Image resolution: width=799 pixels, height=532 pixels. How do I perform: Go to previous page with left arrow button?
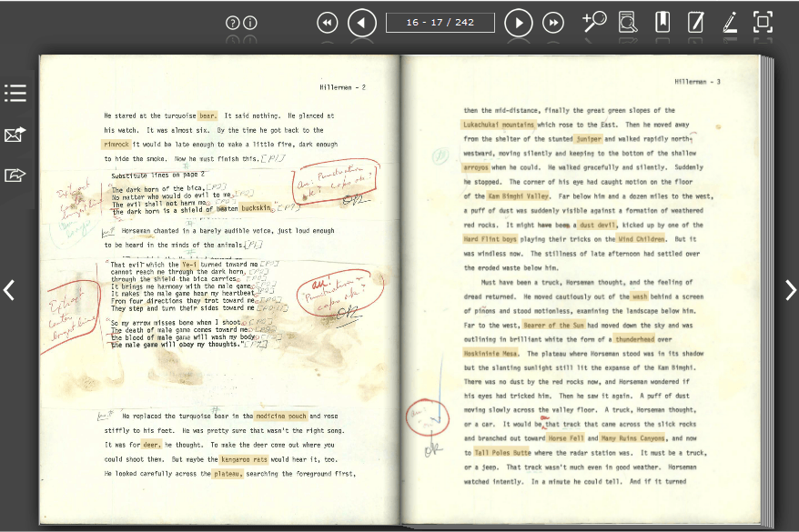tap(362, 23)
